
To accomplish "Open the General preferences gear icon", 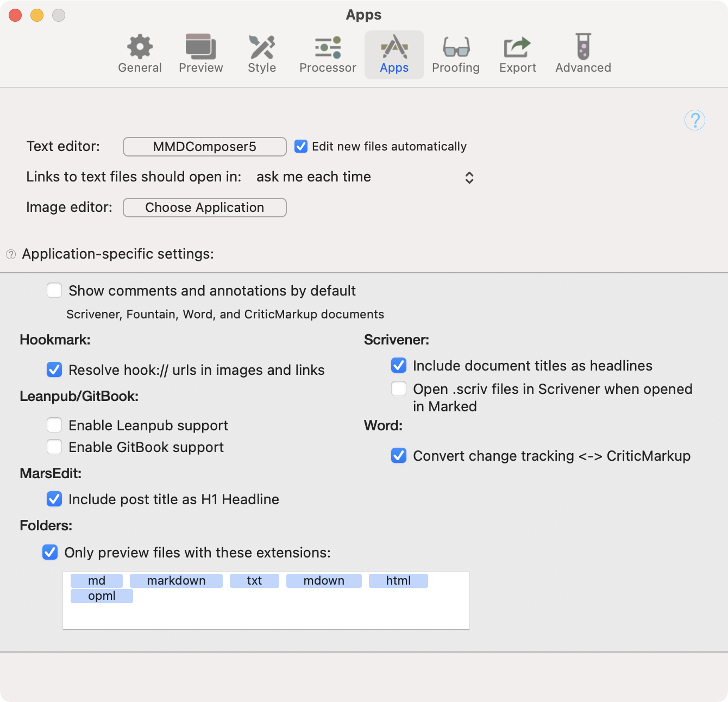I will click(x=140, y=47).
